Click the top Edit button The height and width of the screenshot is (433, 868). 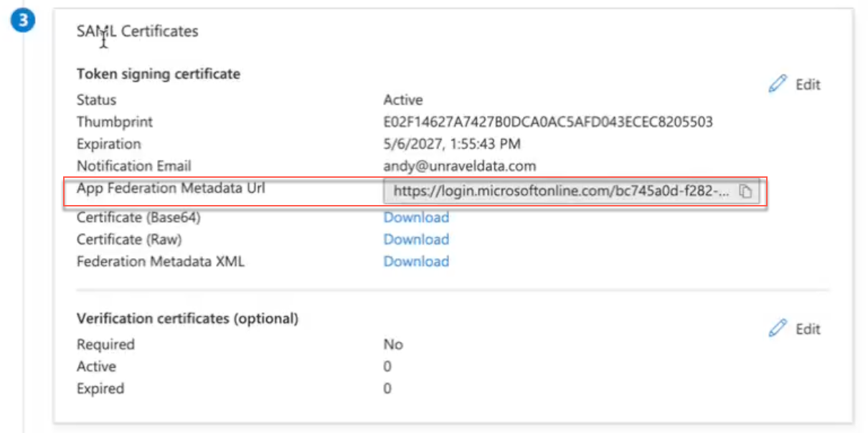click(x=808, y=84)
